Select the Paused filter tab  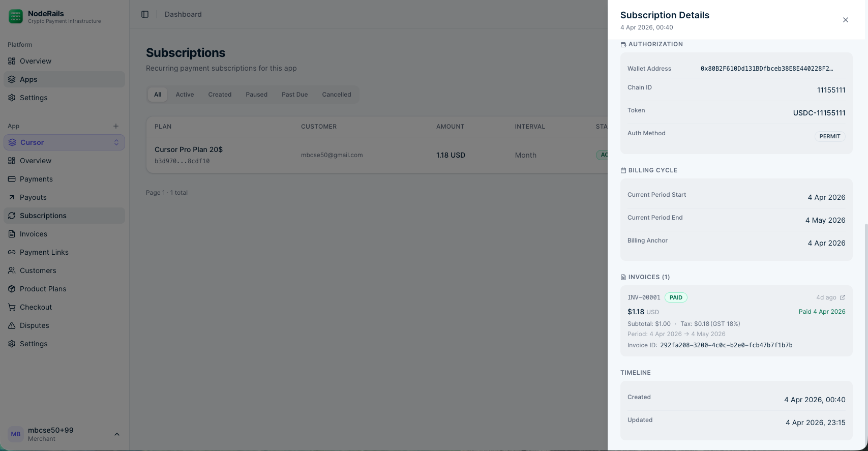pyautogui.click(x=256, y=95)
